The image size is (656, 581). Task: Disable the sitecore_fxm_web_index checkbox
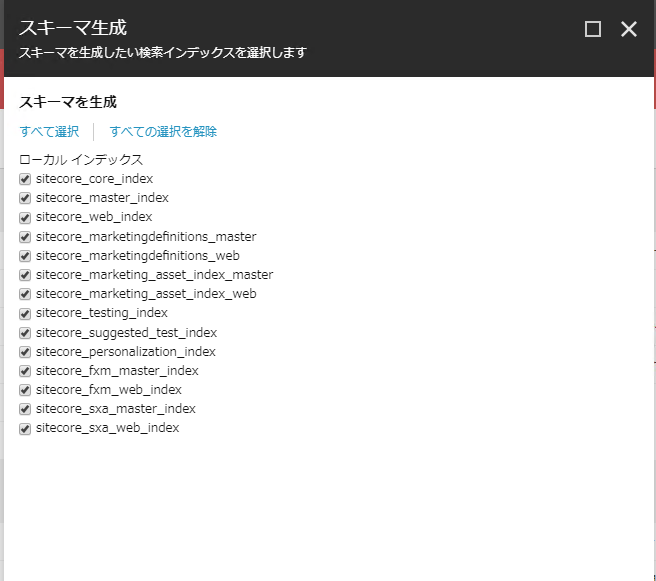(26, 390)
